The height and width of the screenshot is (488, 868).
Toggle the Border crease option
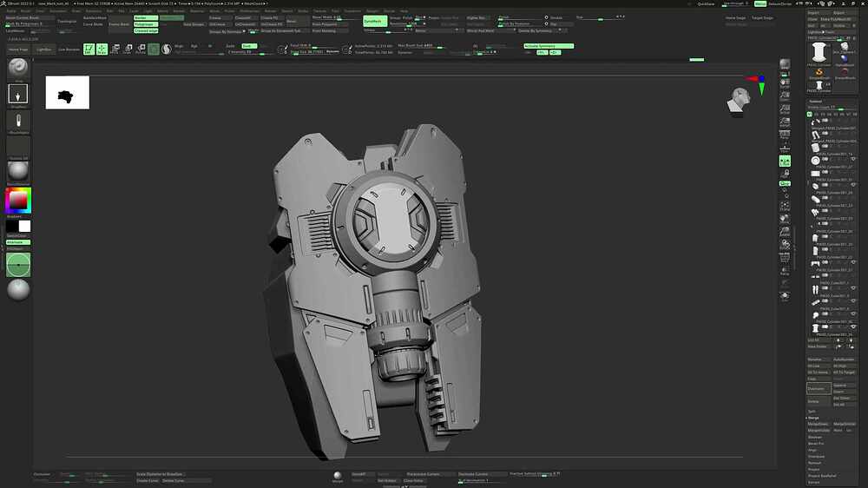coord(146,17)
